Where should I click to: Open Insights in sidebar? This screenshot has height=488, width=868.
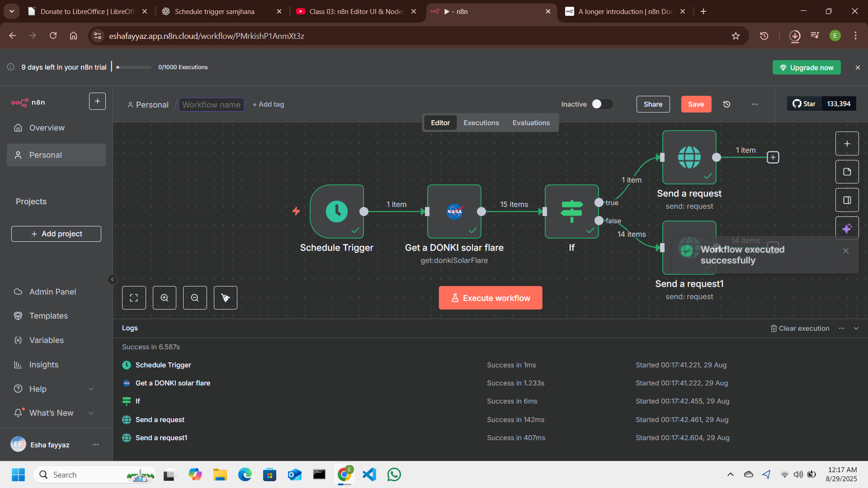pos(56,365)
